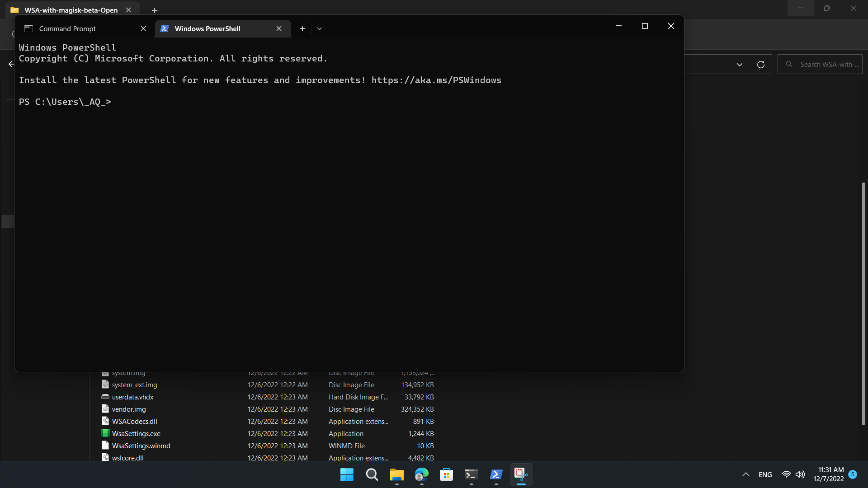Expand the File Explorer address history dropdown
Screen dimensions: 868x488
[x=740, y=65]
